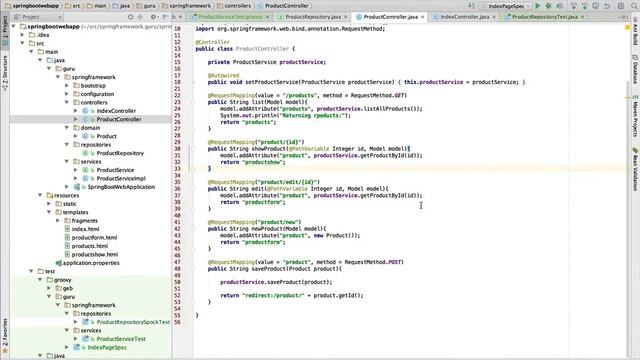Select IndexPageSpec in the project tree

[x=107, y=347]
